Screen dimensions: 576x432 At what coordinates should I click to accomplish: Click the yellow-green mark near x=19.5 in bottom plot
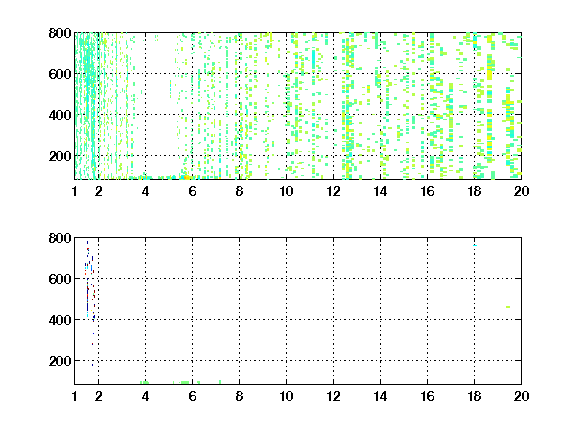pyautogui.click(x=508, y=307)
